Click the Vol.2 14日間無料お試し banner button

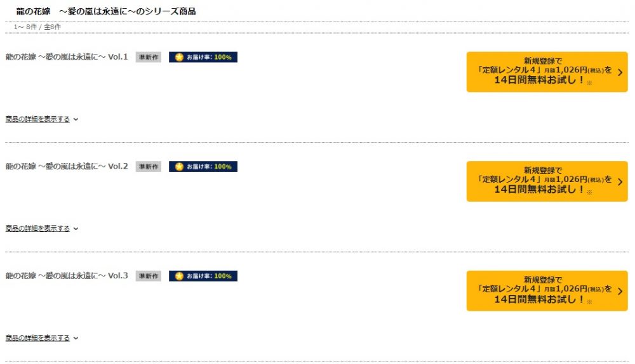pyautogui.click(x=547, y=181)
